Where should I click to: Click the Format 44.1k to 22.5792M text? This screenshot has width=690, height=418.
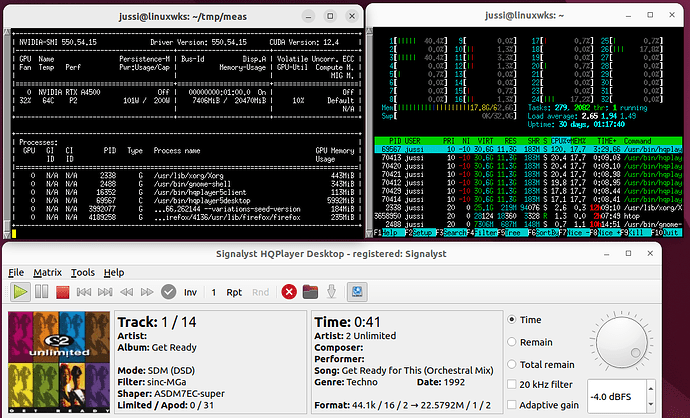403,405
